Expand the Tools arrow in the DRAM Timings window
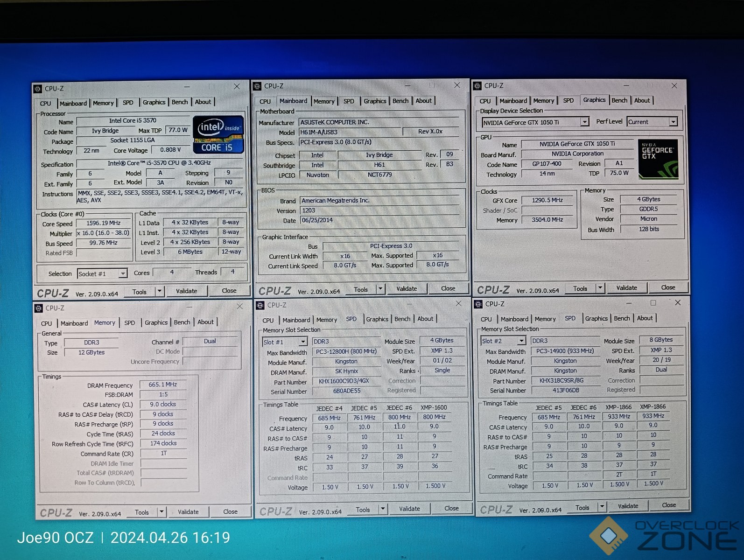 [161, 512]
